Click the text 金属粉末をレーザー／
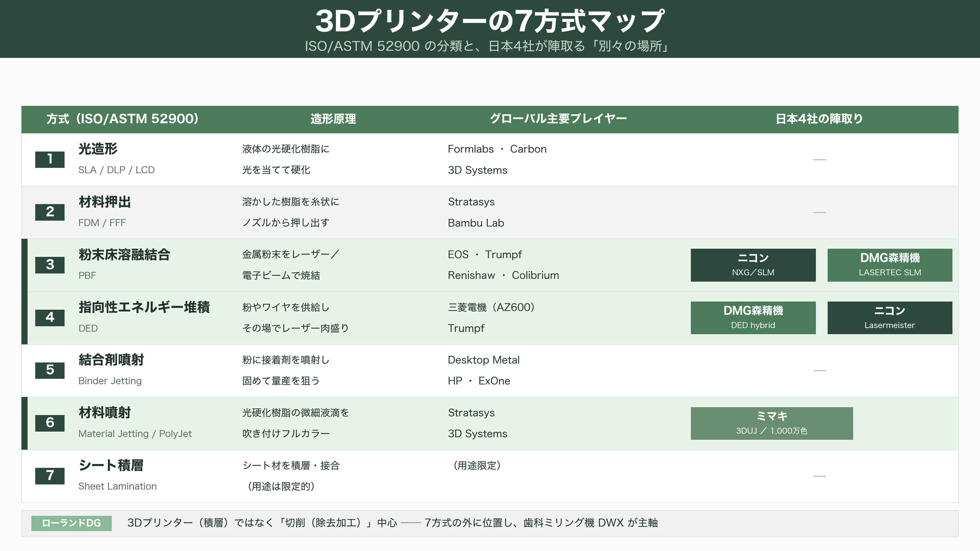This screenshot has height=551, width=980. click(x=291, y=254)
